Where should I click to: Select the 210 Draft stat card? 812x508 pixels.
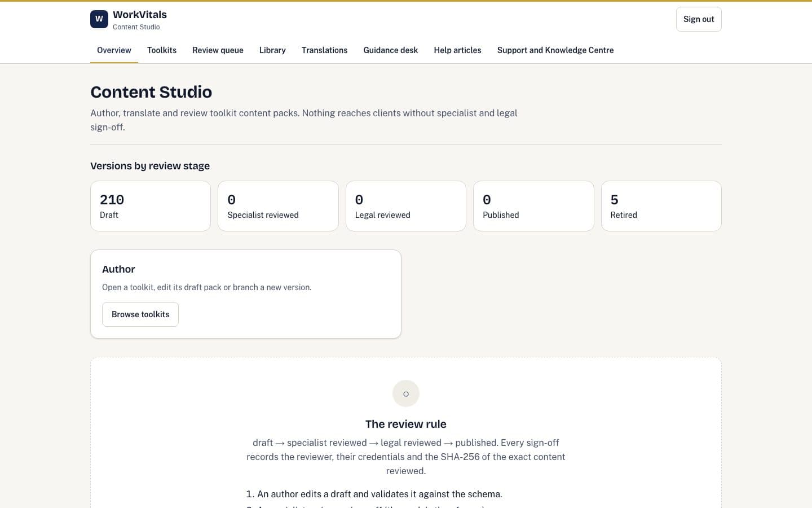click(151, 206)
